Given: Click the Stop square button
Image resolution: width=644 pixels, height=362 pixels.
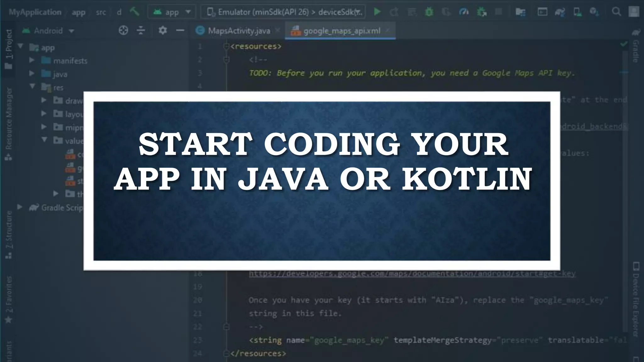Looking at the screenshot, I should click(x=498, y=12).
